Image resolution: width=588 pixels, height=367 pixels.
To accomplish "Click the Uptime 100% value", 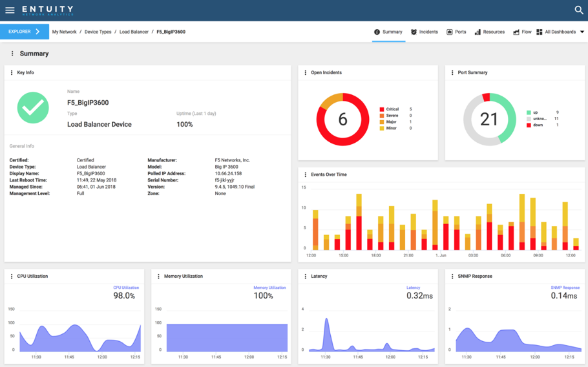I will [x=185, y=125].
